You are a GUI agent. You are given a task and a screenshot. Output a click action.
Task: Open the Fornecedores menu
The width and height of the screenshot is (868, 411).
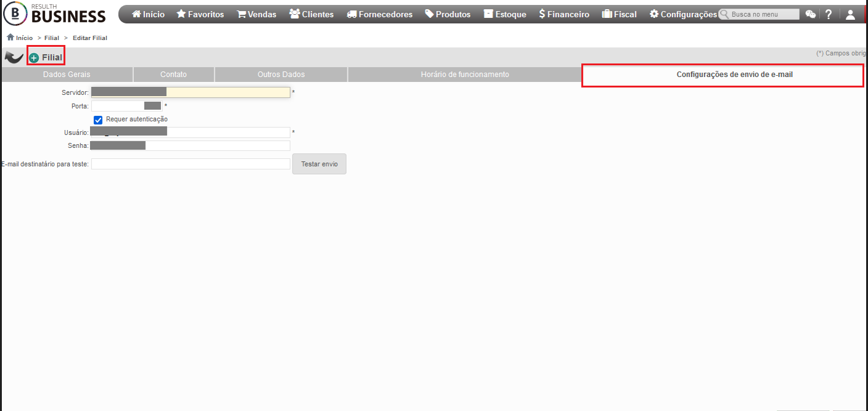pyautogui.click(x=379, y=14)
